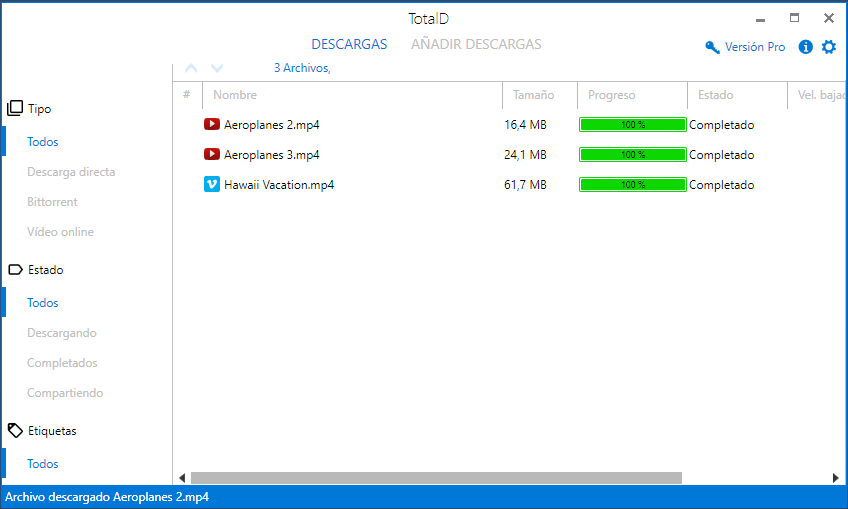Select the Hawaii Vacation.mp4 file name
This screenshot has width=848, height=509.
pos(279,185)
